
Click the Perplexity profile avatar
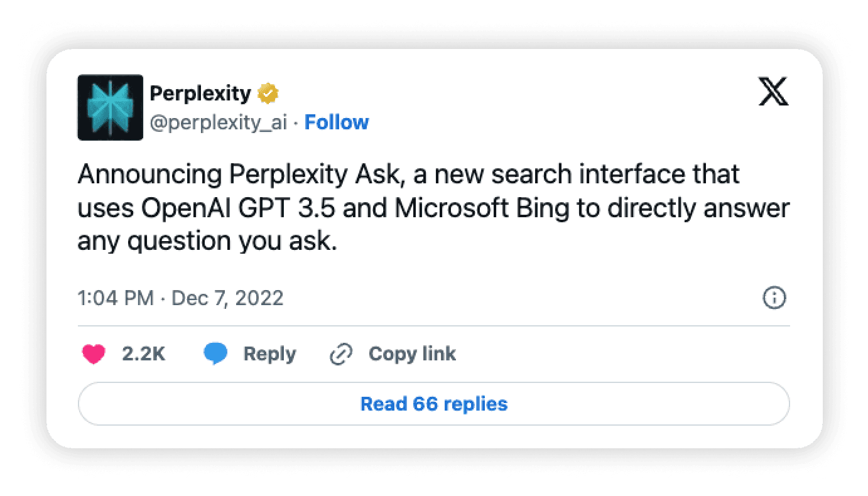[109, 107]
